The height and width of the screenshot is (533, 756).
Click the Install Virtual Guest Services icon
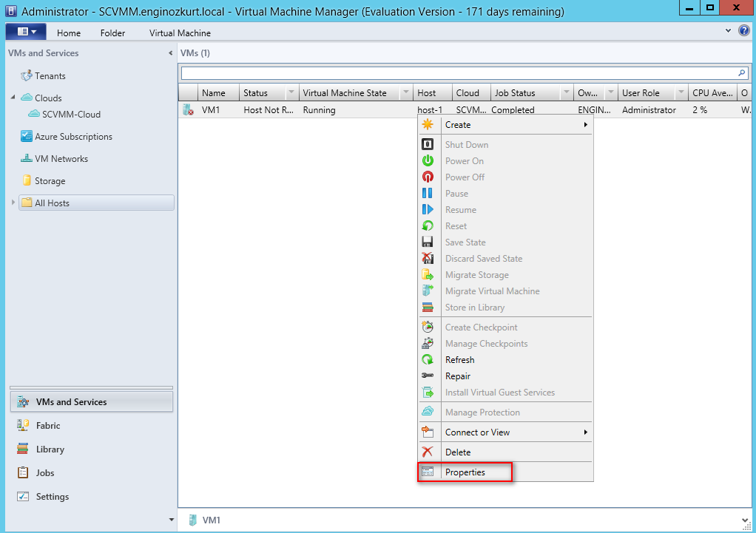coord(427,393)
